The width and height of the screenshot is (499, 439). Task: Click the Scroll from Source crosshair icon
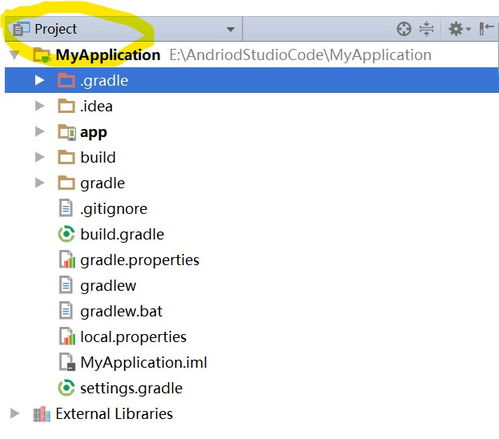click(x=404, y=29)
